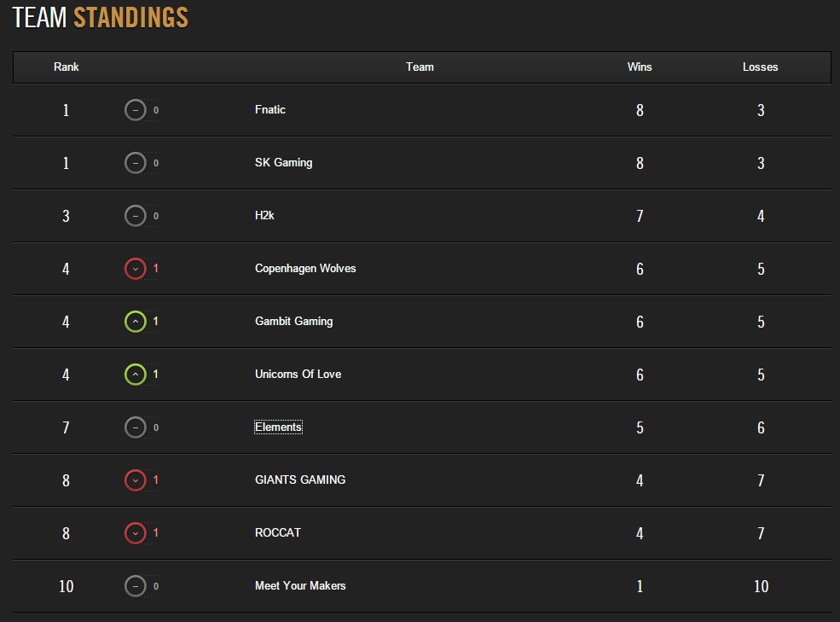Click the TEAM STANDINGS heading
This screenshot has height=622, width=840.
(100, 17)
